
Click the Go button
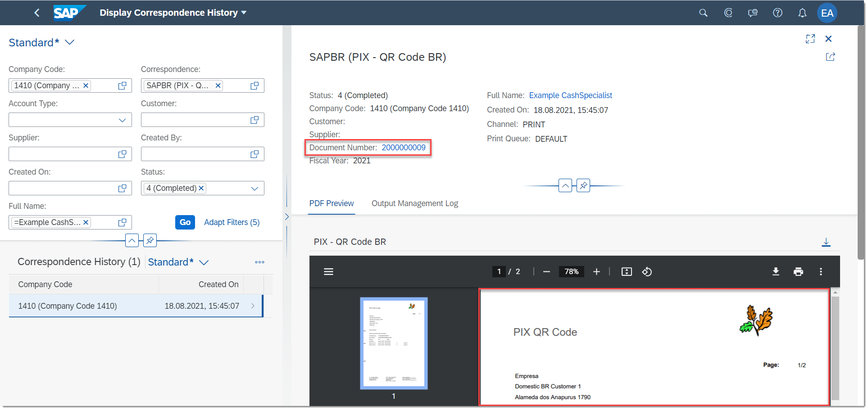click(x=185, y=222)
